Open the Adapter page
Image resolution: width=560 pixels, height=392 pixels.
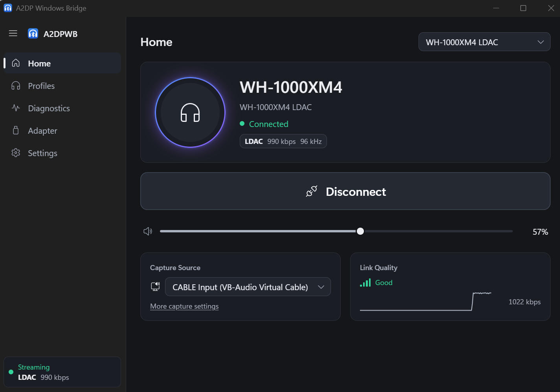tap(62, 131)
